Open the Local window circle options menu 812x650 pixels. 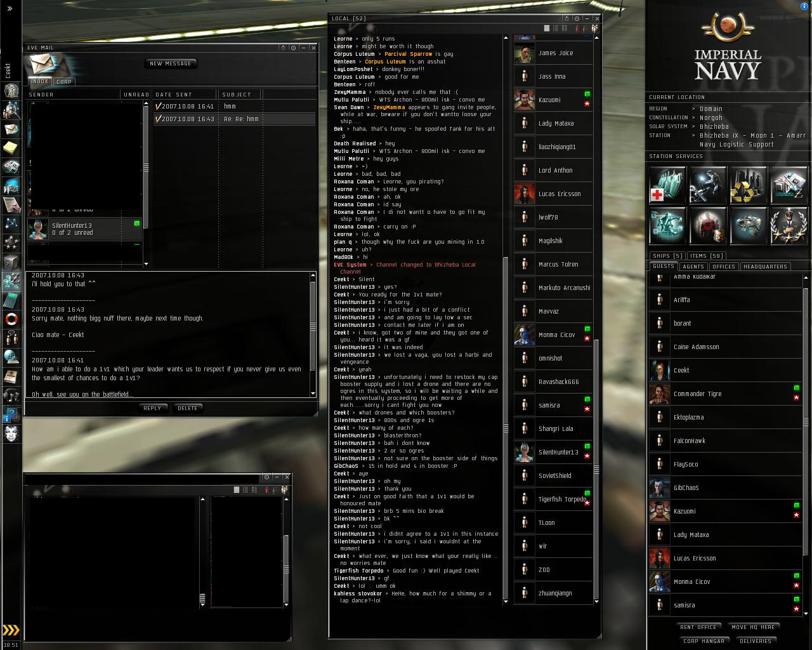[577, 18]
